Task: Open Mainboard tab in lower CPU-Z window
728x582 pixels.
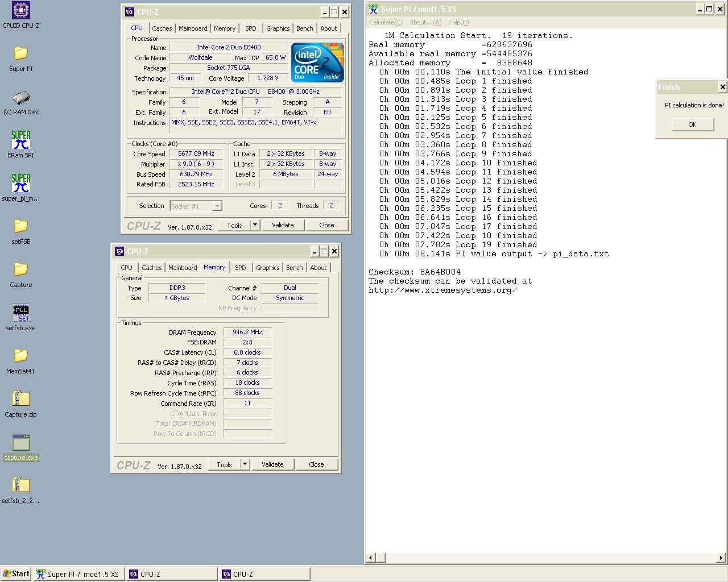Action: click(x=183, y=268)
